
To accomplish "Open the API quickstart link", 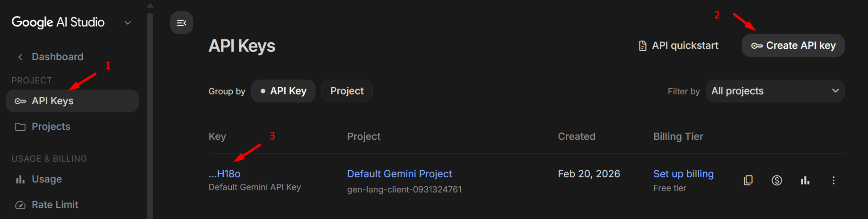I will coord(678,46).
